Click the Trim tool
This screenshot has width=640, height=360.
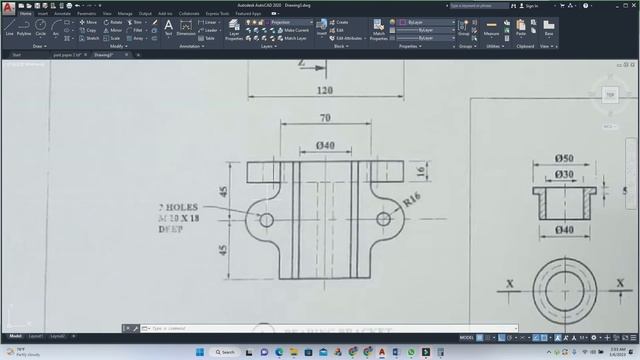click(135, 22)
